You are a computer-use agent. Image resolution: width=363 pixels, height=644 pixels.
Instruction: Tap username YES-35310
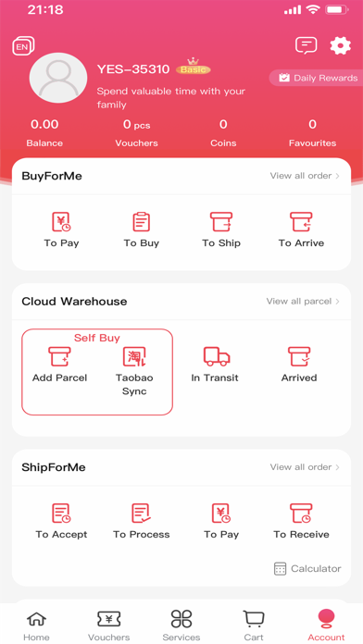coord(133,69)
